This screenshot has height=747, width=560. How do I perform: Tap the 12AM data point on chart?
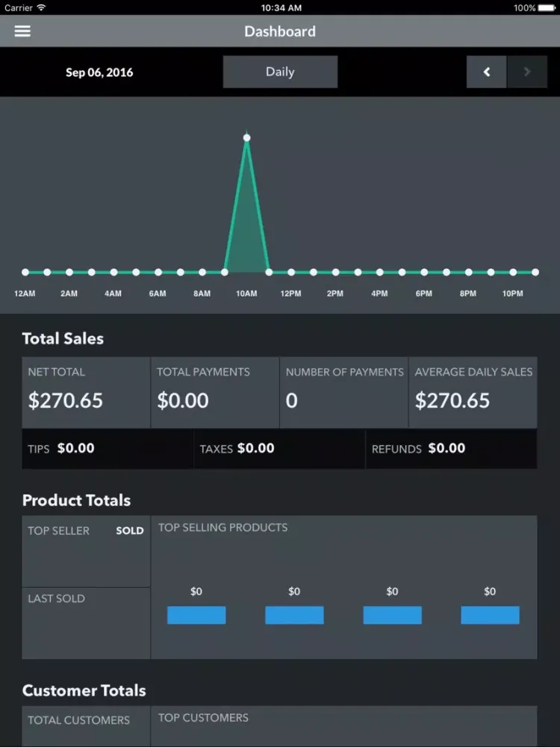(25, 273)
